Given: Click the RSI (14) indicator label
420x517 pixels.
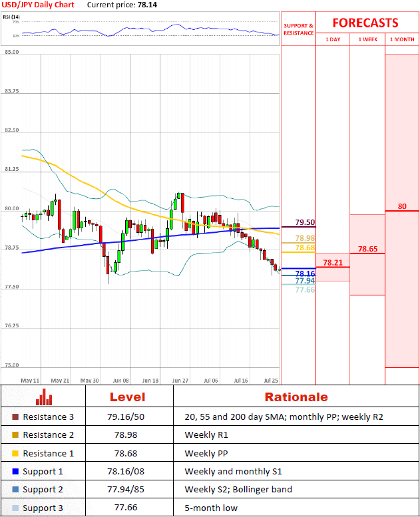Looking at the screenshot, I should [x=12, y=17].
